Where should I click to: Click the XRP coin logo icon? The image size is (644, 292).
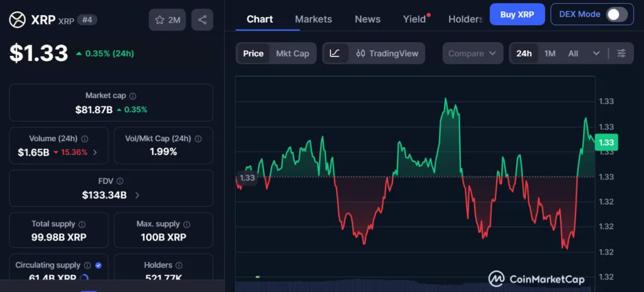(17, 20)
